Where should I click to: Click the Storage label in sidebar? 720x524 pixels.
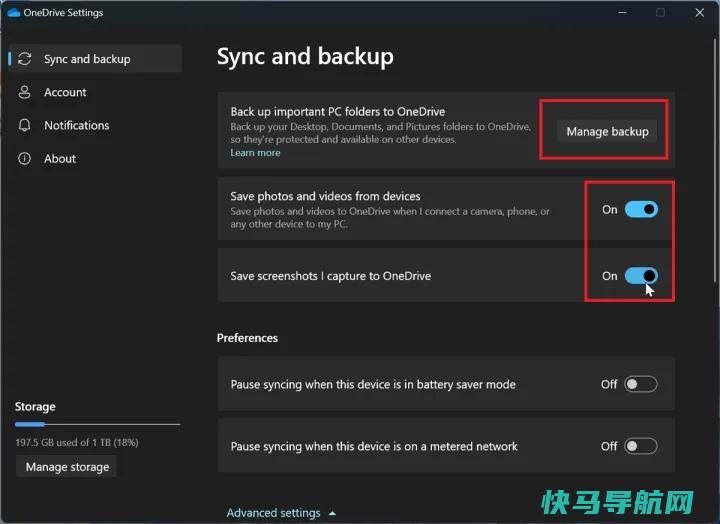[x=35, y=407]
